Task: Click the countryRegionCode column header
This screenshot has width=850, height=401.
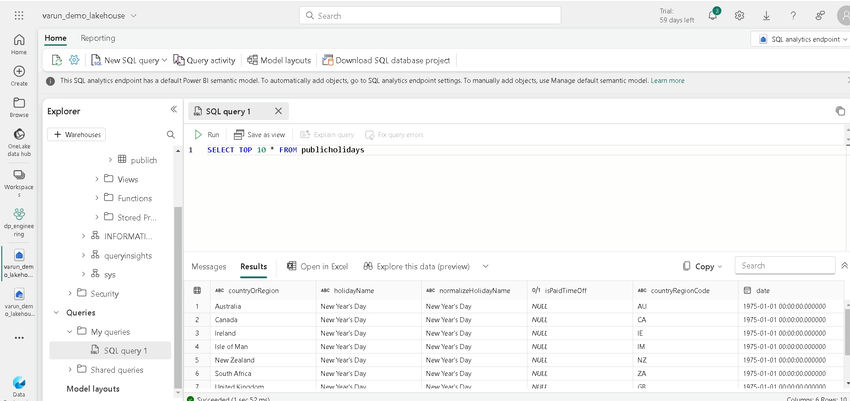Action: (x=685, y=290)
